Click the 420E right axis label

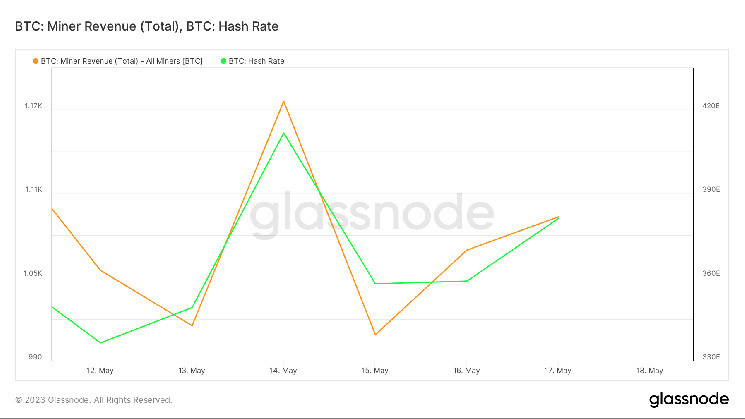coord(711,105)
